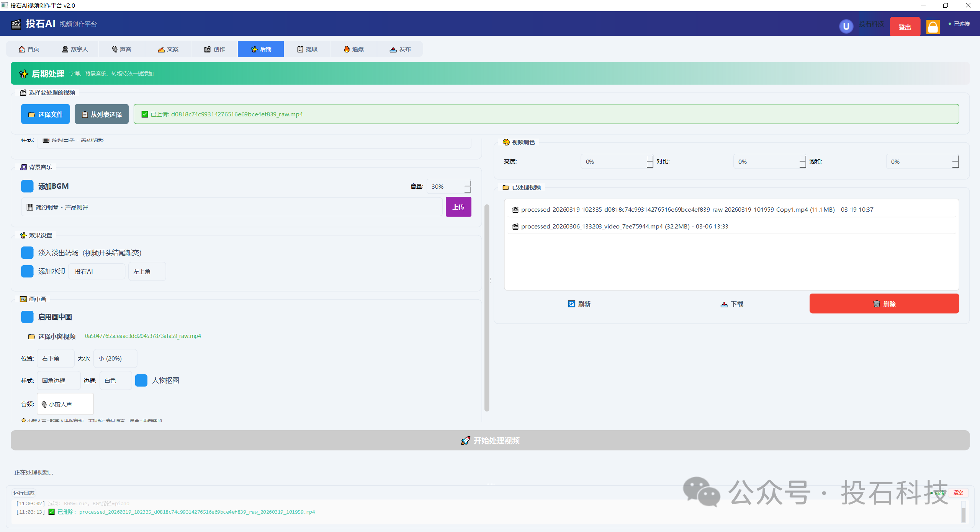980x532 pixels.
Task: Click the folder icon for 选择小窗视频
Action: point(31,336)
